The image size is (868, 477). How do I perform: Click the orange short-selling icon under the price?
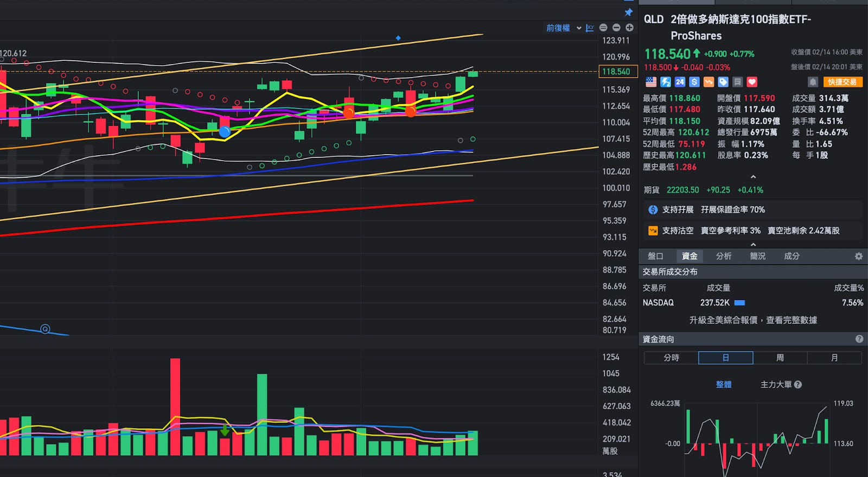tap(709, 82)
